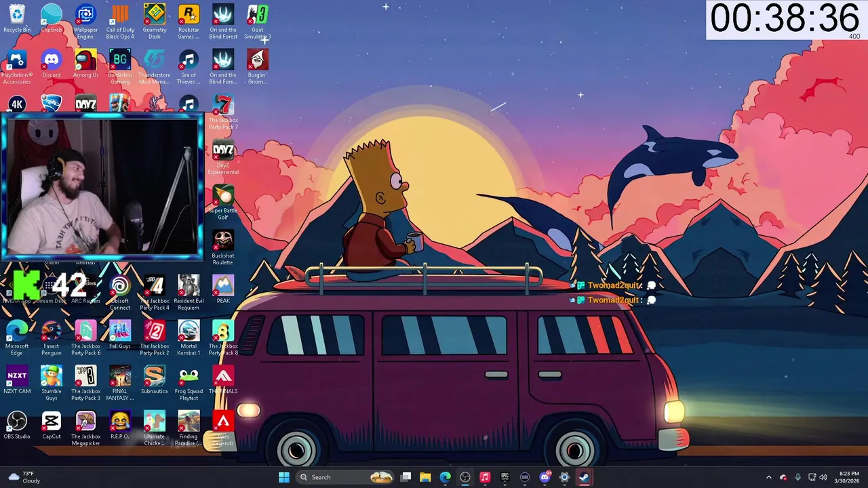Select the Ultimate Chicken Horse icon
Viewport: 868px width, 488px height.
[154, 430]
